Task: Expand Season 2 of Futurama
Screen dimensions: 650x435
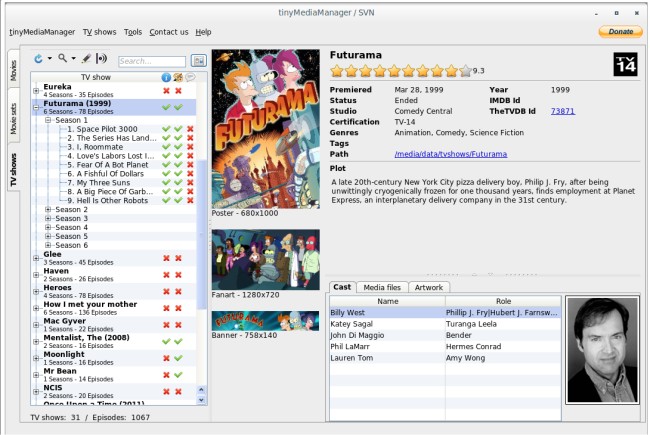Action: click(49, 209)
